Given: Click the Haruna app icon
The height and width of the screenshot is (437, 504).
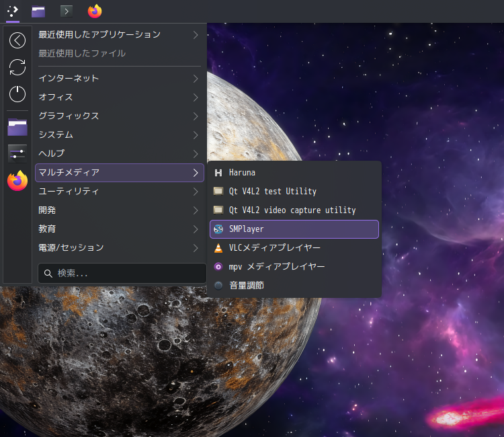Looking at the screenshot, I should click(218, 173).
